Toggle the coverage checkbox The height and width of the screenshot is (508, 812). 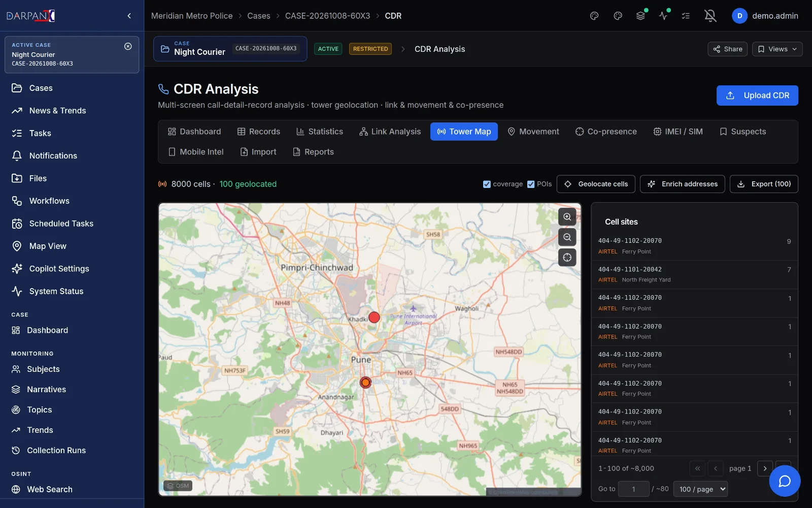[487, 184]
